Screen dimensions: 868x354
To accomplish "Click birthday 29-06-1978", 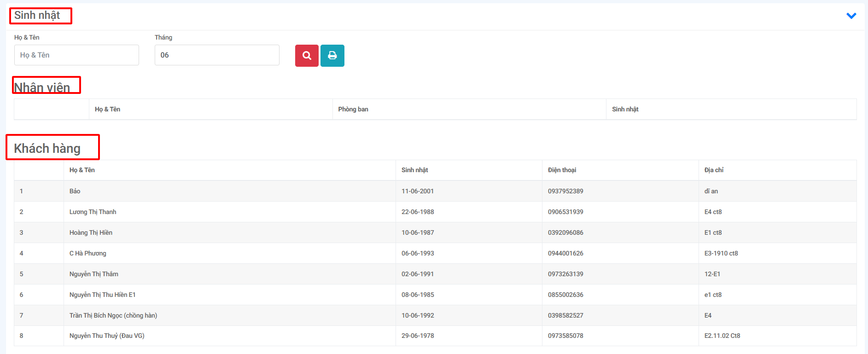I will click(418, 336).
